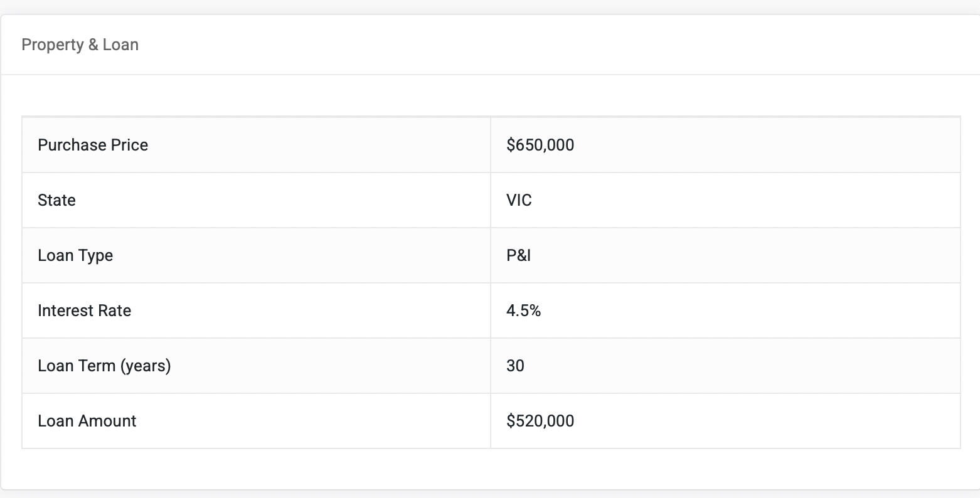Image resolution: width=980 pixels, height=498 pixels.
Task: Click the 30 loan term value
Action: pos(515,366)
